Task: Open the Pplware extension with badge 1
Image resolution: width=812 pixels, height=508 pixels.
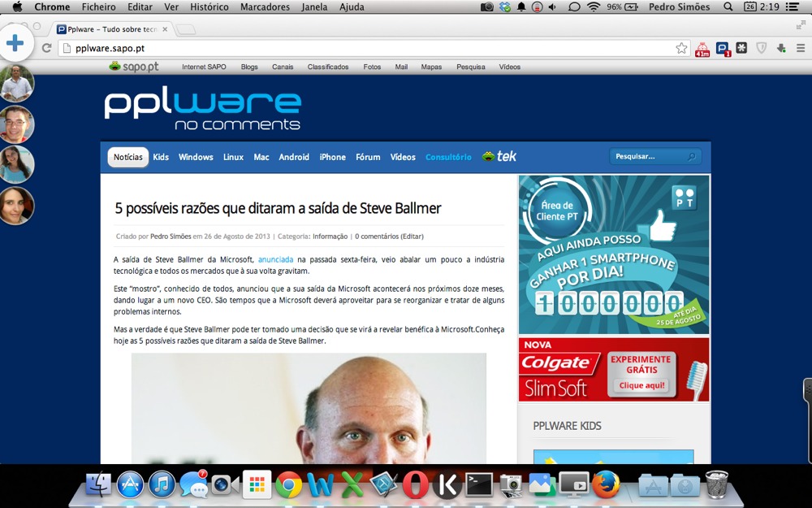Action: coord(723,49)
